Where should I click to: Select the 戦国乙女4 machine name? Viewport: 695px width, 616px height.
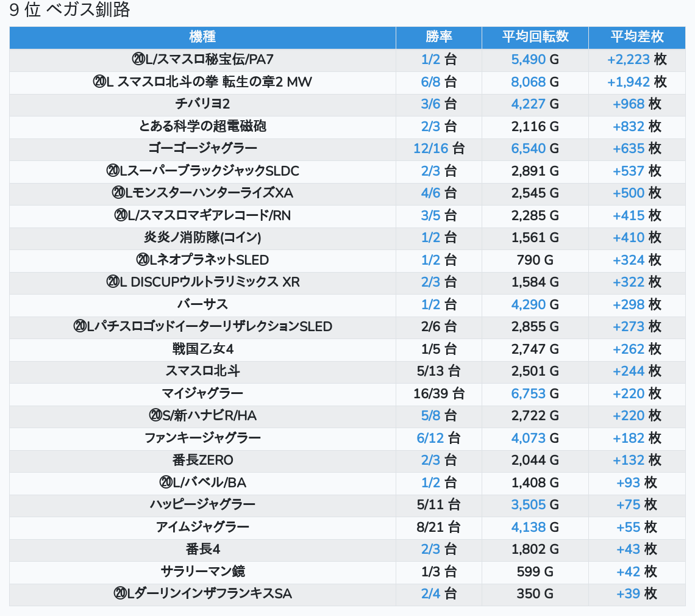202,349
